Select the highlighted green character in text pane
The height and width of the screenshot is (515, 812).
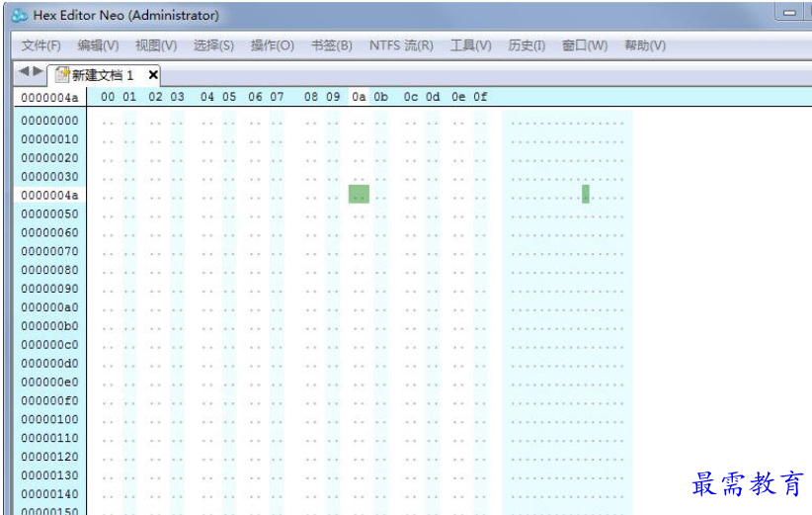586,195
